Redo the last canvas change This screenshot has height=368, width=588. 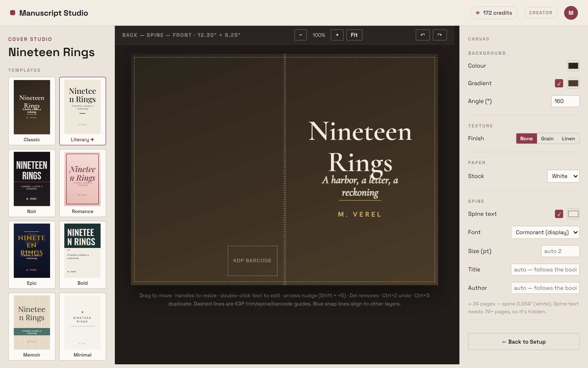(x=440, y=35)
